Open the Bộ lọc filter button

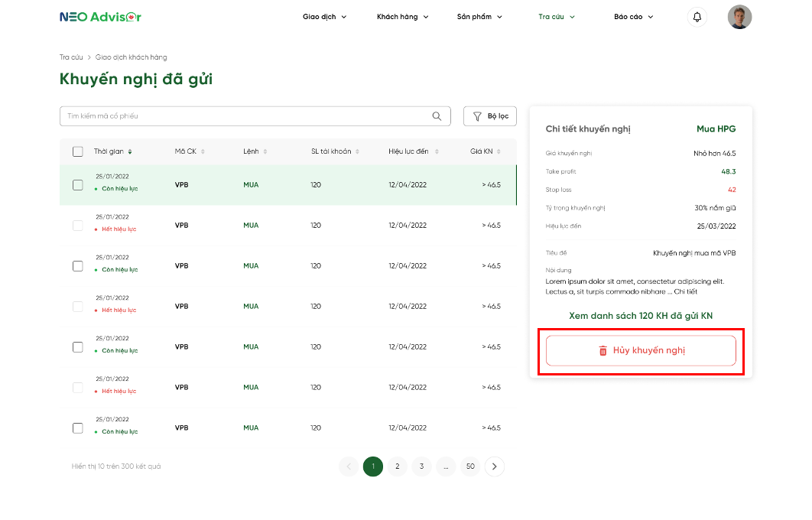click(490, 116)
